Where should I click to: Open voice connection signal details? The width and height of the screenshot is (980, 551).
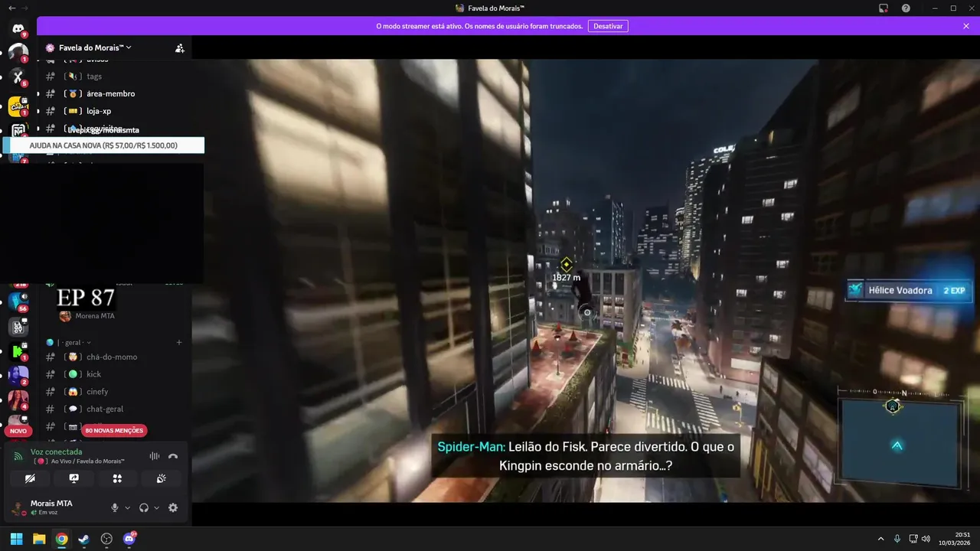(18, 456)
